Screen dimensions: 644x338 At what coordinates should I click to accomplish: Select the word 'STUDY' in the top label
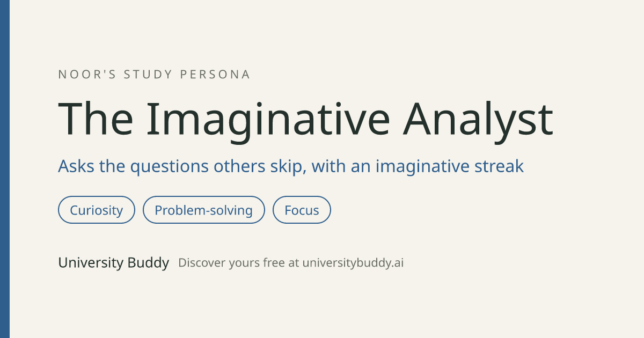[x=148, y=75]
